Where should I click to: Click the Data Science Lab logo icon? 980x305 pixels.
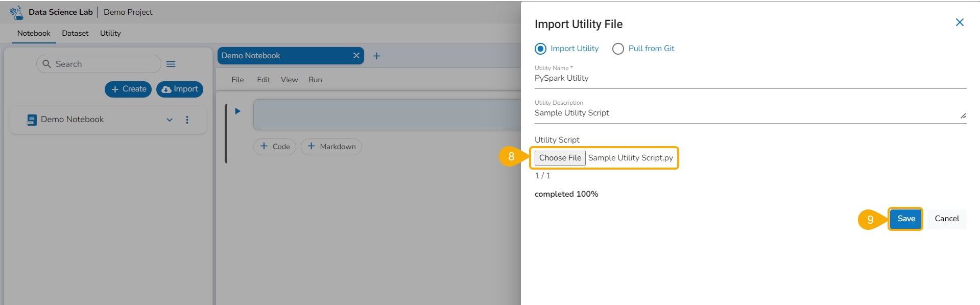[16, 12]
